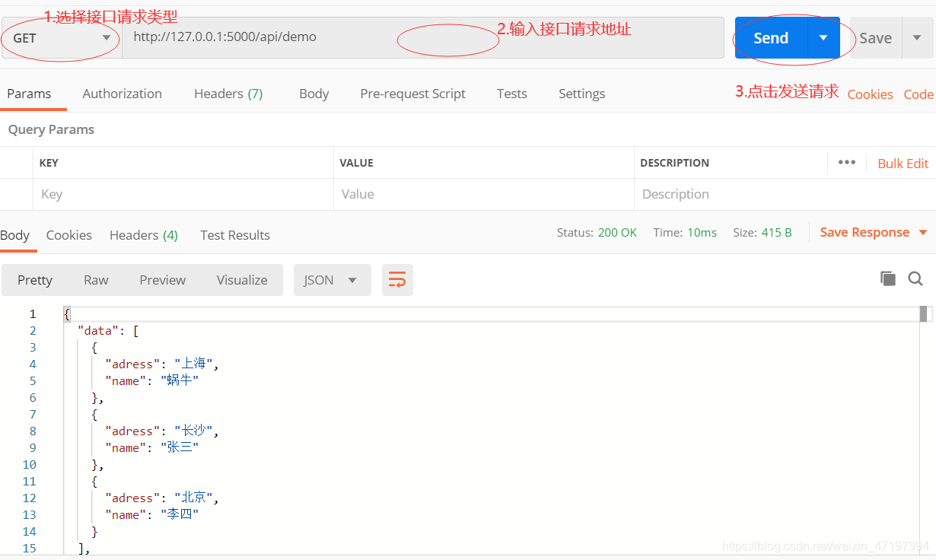Screen dimensions: 936x560
Task: Select the Preview response view
Action: click(162, 280)
